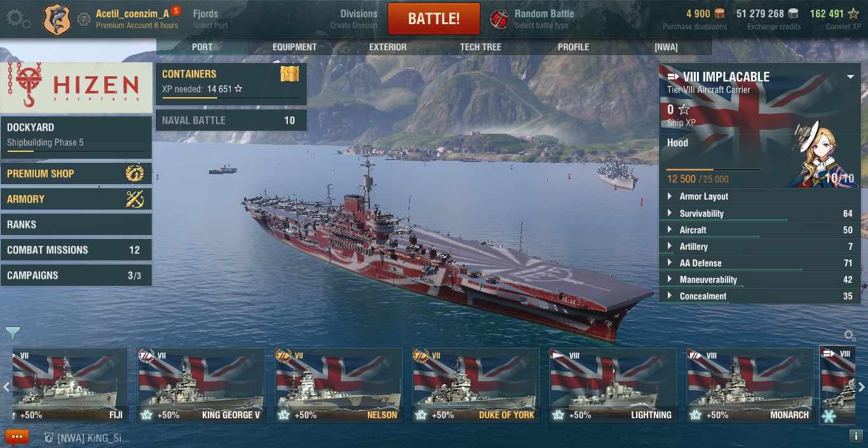Viewport: 868px width, 448px height.
Task: Expand the AA Defense stats row
Action: [760, 263]
